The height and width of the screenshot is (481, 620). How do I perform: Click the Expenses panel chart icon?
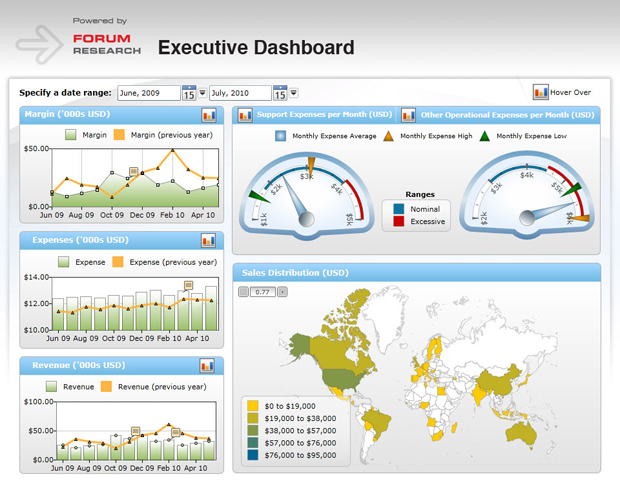point(208,240)
